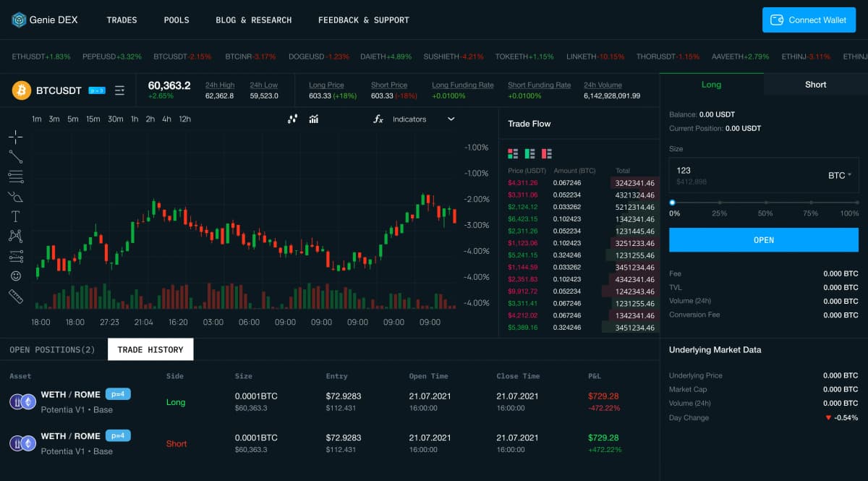Open the emoji sticker tool
This screenshot has height=481, width=868.
[x=16, y=276]
